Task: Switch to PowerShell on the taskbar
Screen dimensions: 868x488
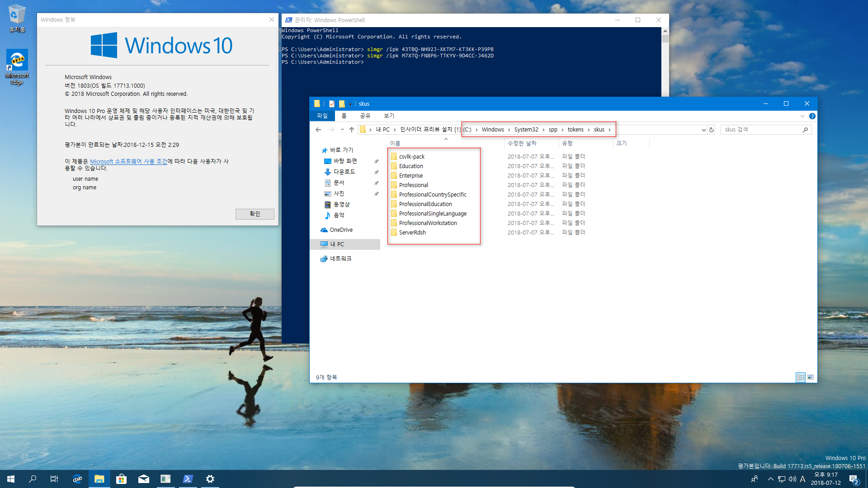Action: pyautogui.click(x=188, y=479)
